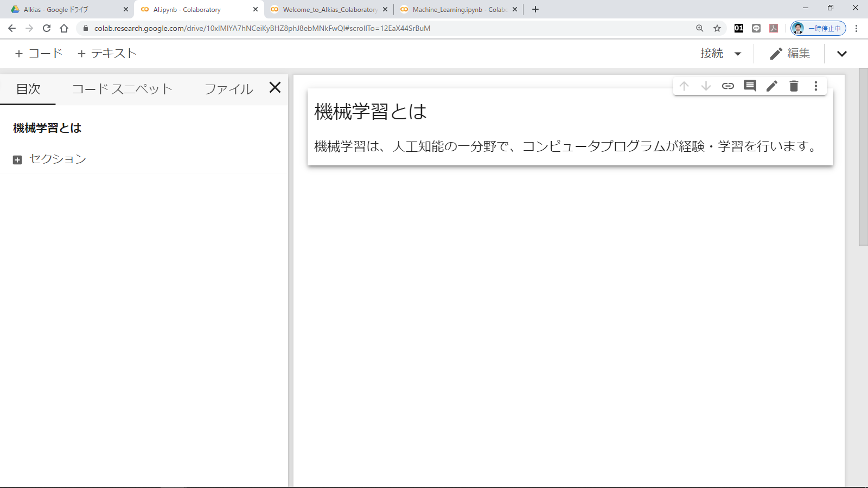Open the 接続 connect dropdown arrow
Screen dimensions: 868x488
point(737,54)
